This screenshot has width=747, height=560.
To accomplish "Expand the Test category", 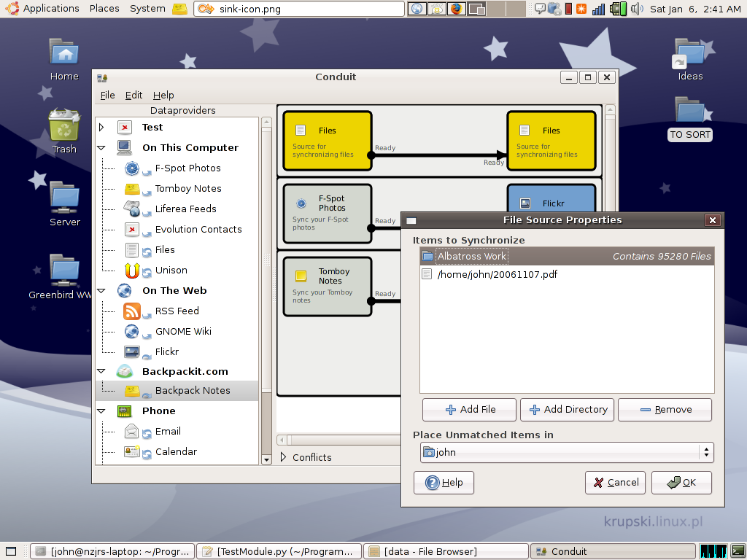I will (101, 127).
